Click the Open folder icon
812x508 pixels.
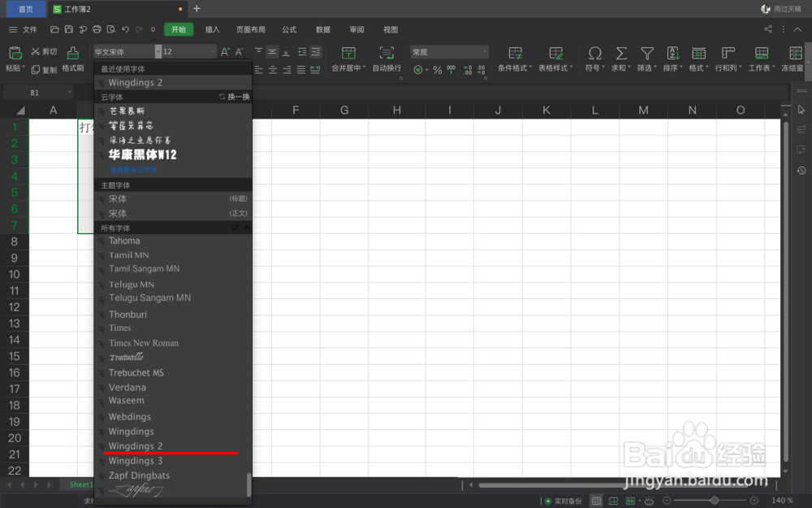(54, 29)
